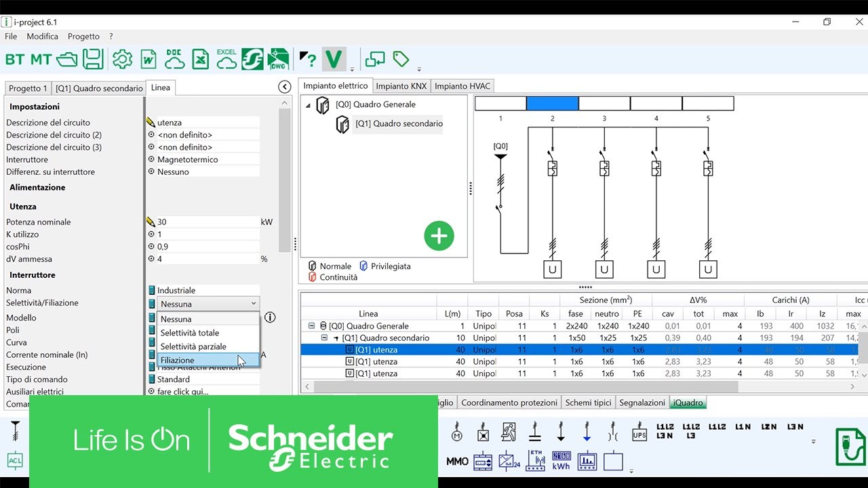
Task: Click the BT low-voltage project icon
Action: [x=14, y=60]
